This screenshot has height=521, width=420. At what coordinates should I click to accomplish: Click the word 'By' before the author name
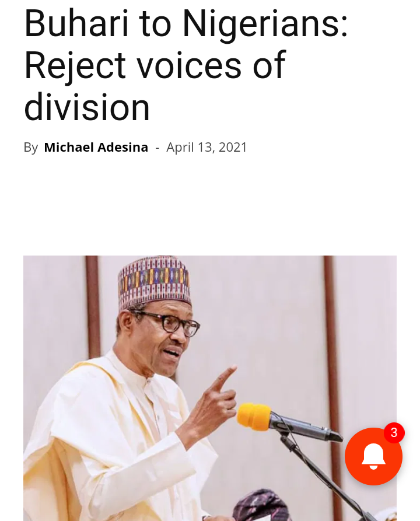[x=30, y=148]
